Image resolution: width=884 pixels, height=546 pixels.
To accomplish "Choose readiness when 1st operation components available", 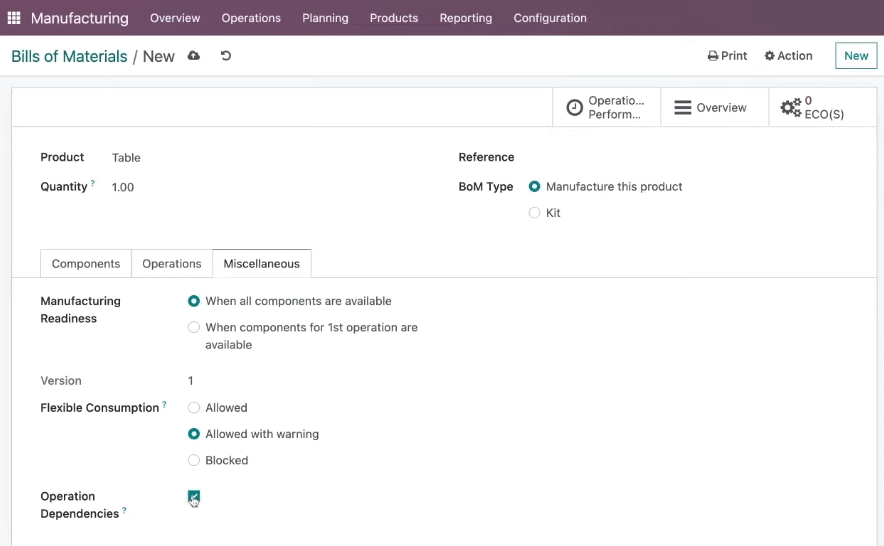I will pyautogui.click(x=193, y=327).
